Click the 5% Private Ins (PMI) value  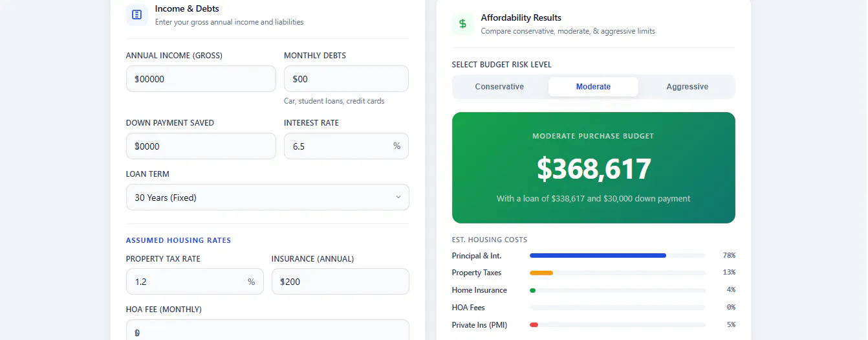[x=731, y=324]
